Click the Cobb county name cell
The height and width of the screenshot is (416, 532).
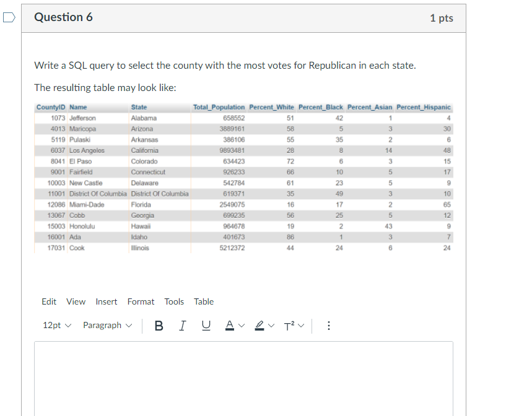pos(77,215)
